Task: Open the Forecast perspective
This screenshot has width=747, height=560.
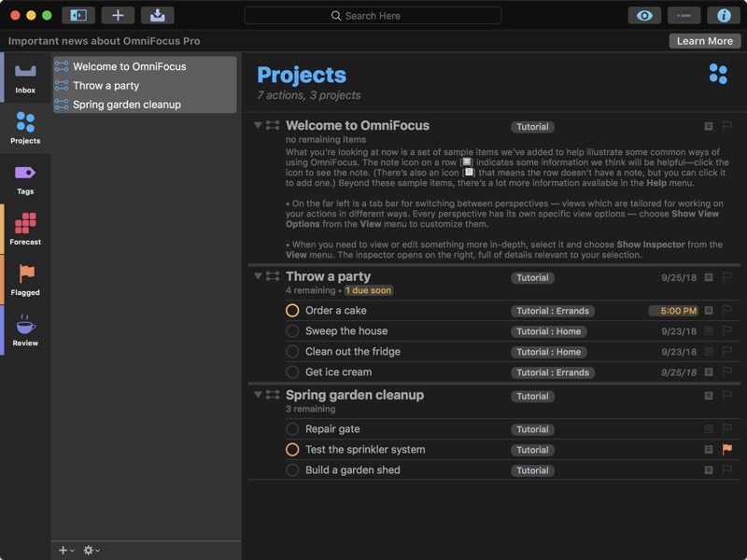Action: [25, 230]
